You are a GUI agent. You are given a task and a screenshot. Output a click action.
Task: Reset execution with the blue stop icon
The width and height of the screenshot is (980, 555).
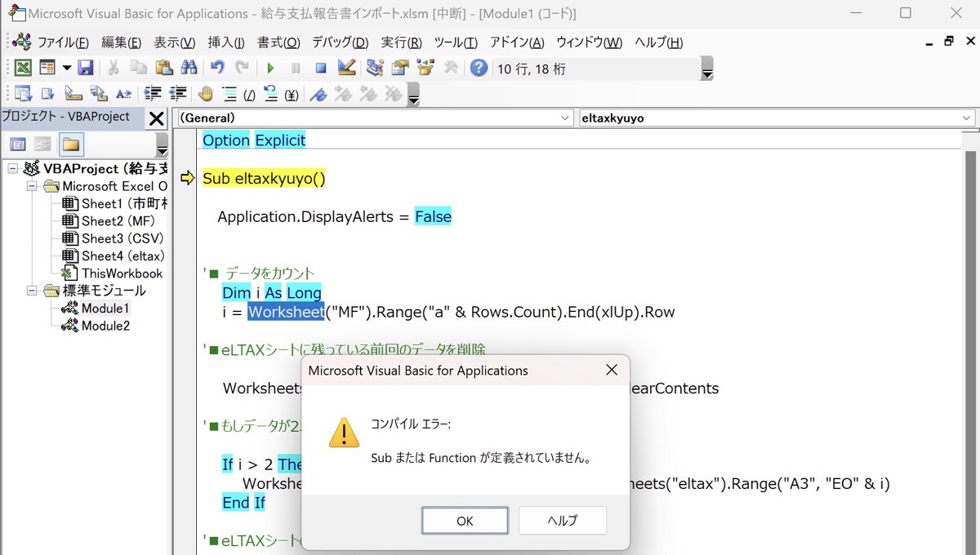point(321,69)
